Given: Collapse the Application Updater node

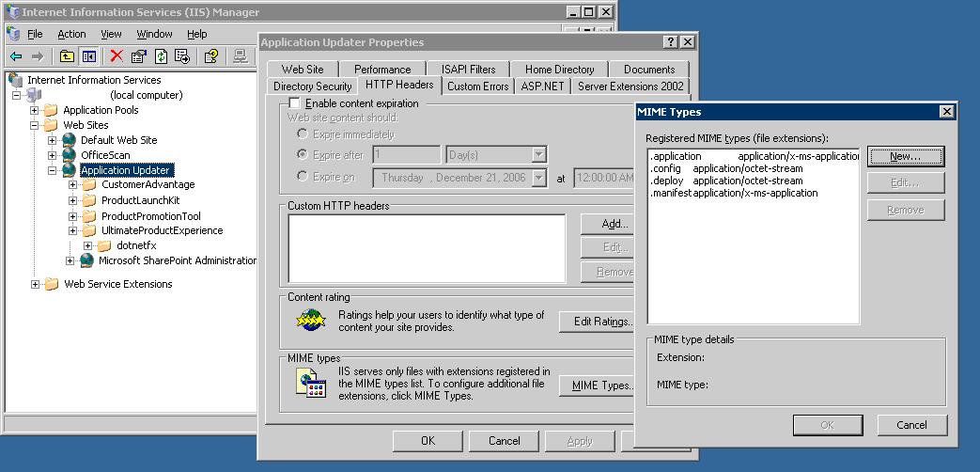Looking at the screenshot, I should (52, 170).
